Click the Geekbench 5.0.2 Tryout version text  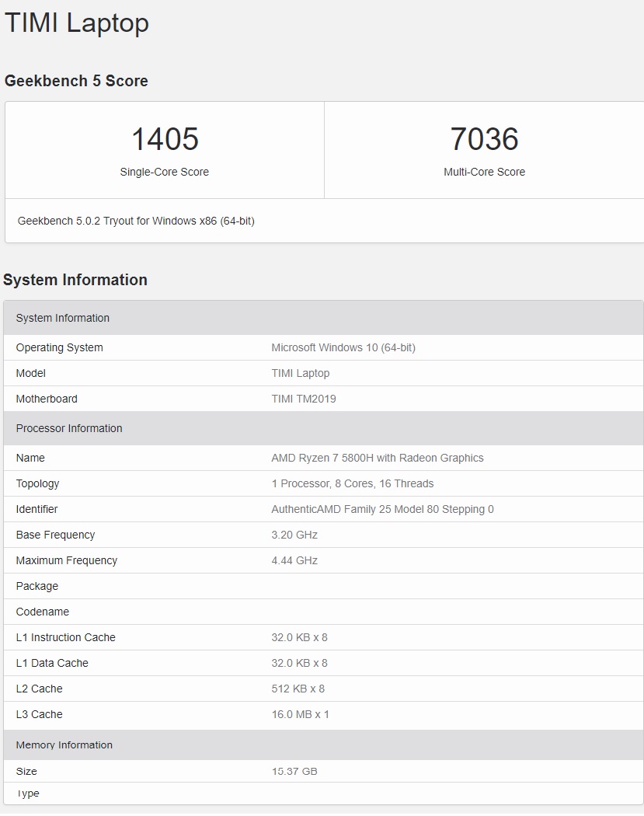pos(136,221)
